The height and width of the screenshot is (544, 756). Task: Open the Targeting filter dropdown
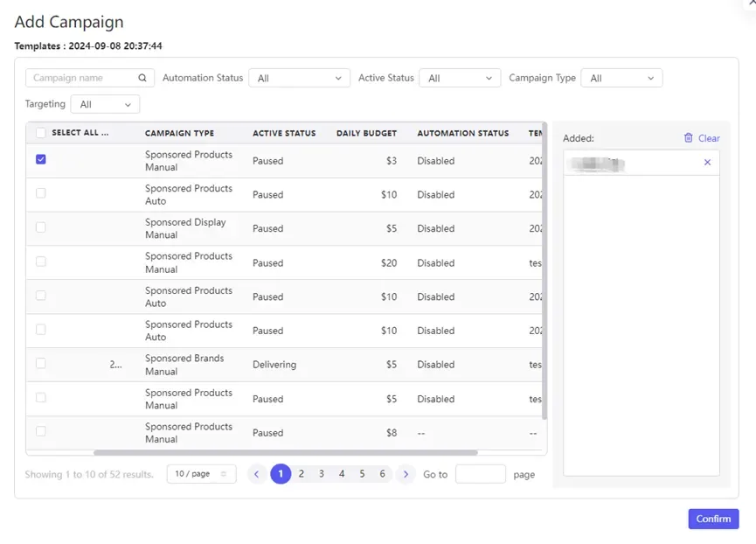[x=105, y=104]
